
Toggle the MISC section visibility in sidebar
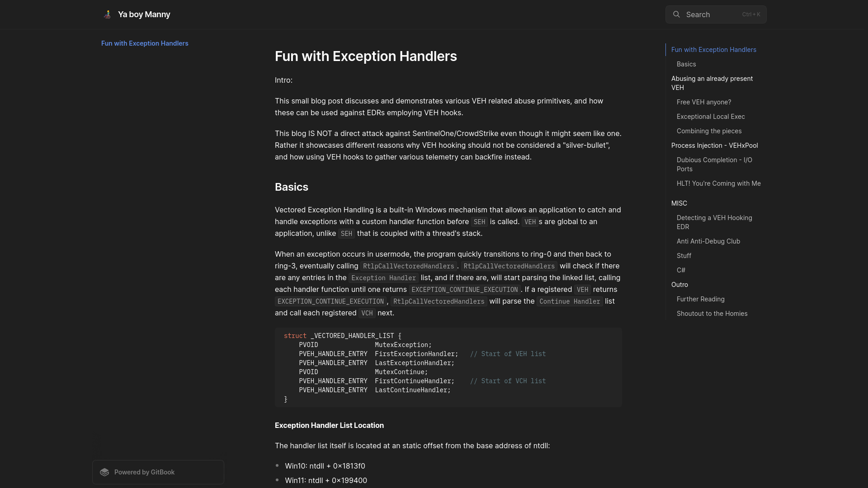[679, 203]
